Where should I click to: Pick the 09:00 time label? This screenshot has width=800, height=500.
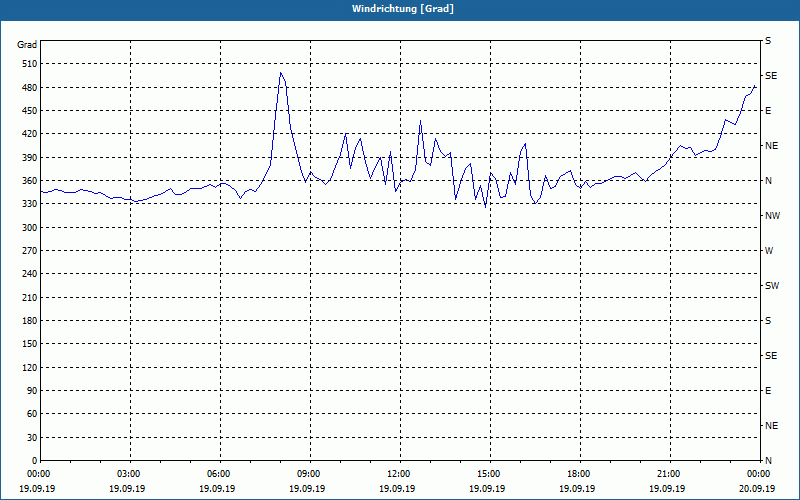point(309,474)
